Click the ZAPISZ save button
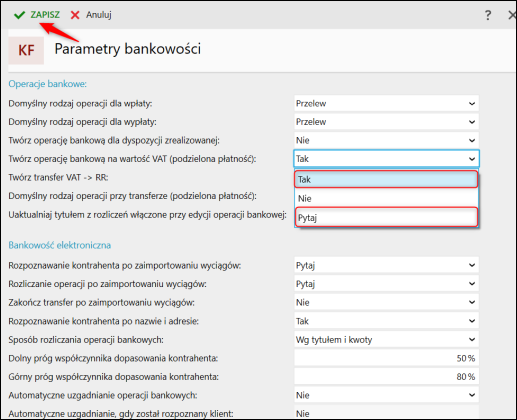 [x=37, y=15]
